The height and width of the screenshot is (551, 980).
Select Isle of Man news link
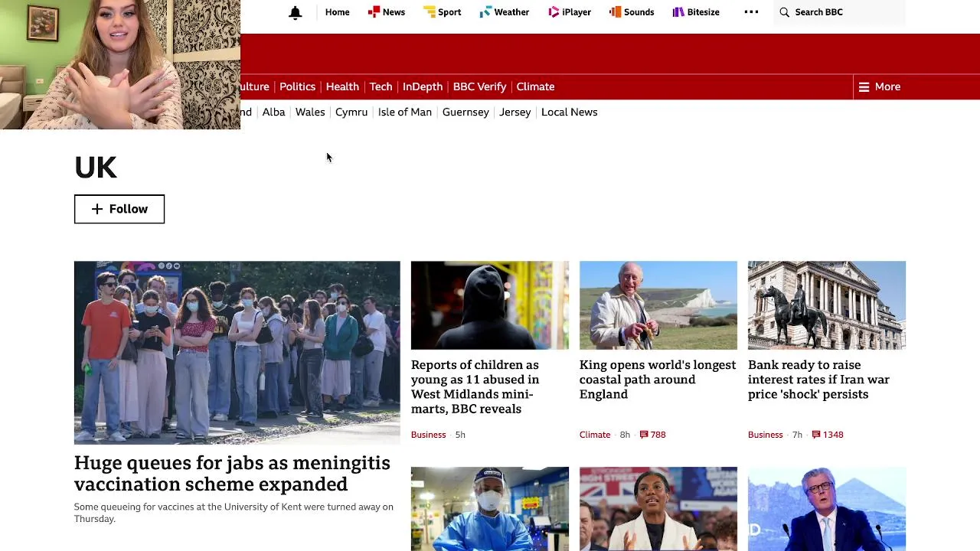click(405, 112)
